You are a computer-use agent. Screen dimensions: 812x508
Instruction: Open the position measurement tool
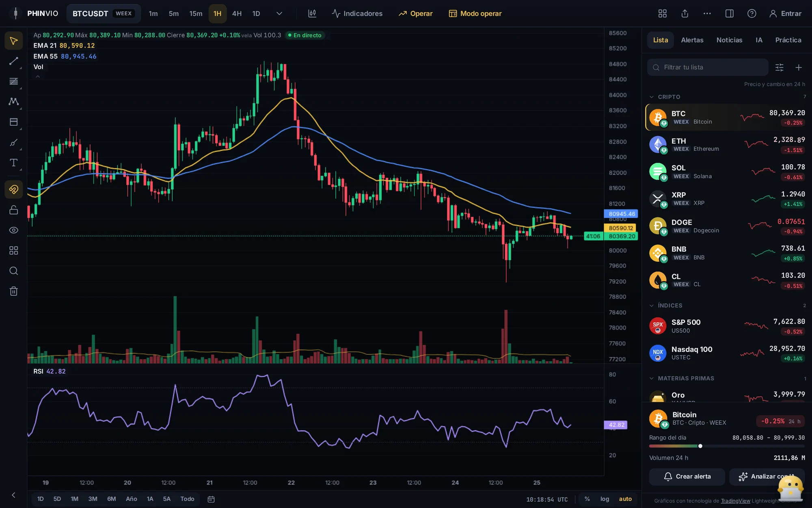tap(13, 122)
